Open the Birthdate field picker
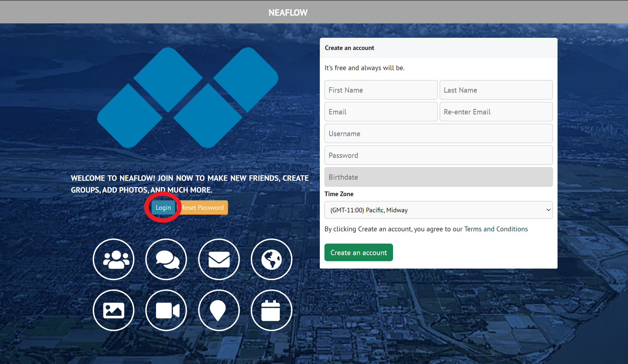The width and height of the screenshot is (628, 364). pyautogui.click(x=438, y=177)
